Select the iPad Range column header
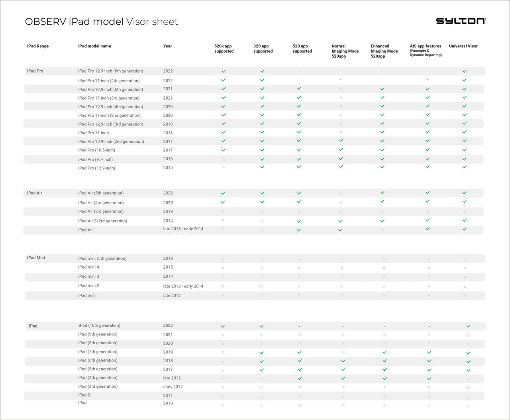The image size is (510, 420). pyautogui.click(x=38, y=46)
